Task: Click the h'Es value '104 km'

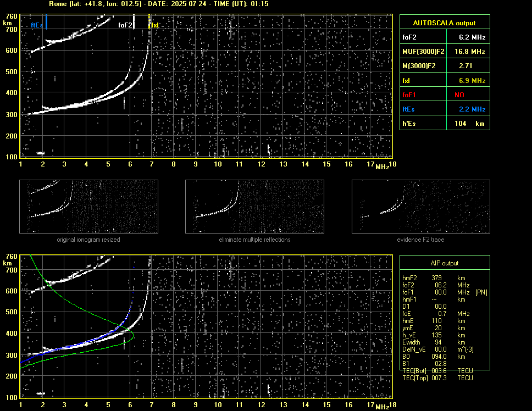Action: click(469, 124)
